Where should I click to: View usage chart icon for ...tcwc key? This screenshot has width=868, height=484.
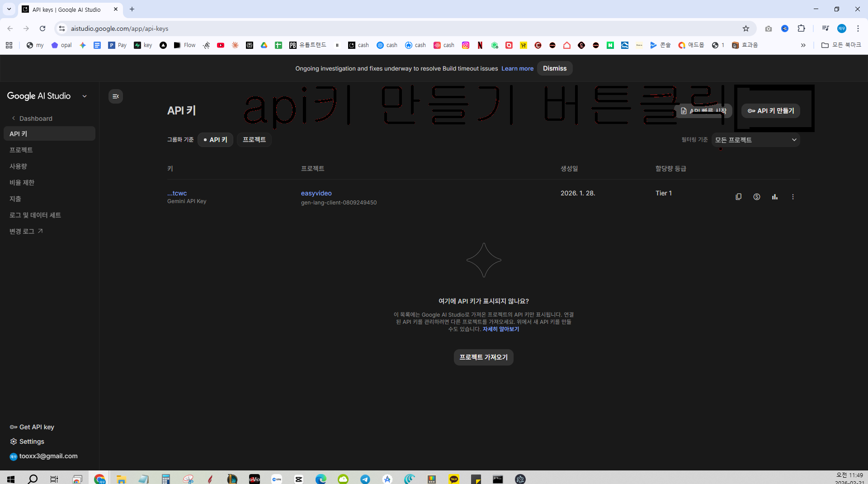[x=774, y=197]
